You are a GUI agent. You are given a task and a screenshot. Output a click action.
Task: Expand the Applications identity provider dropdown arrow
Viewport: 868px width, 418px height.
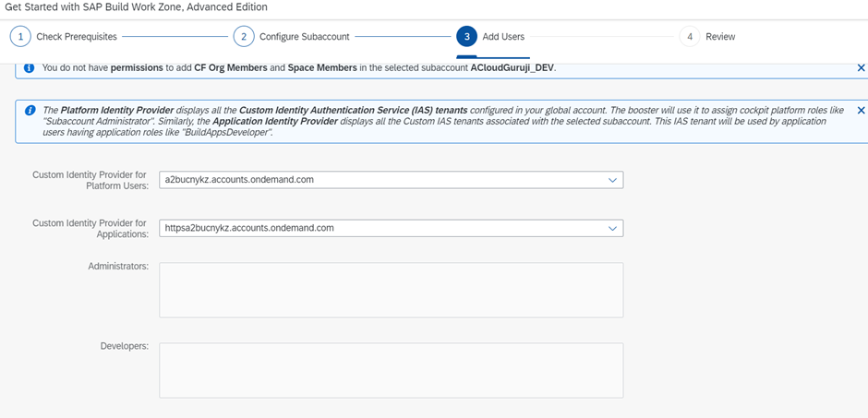pos(612,227)
